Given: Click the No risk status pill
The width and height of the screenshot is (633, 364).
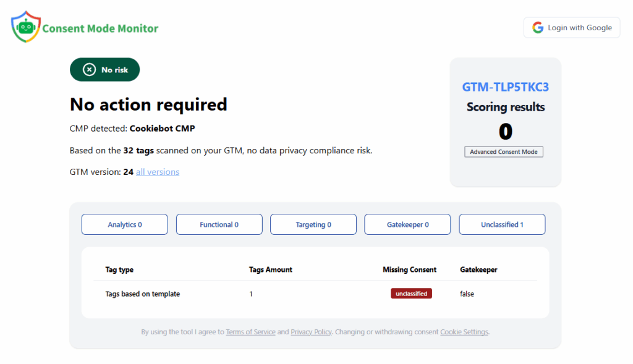Looking at the screenshot, I should point(105,70).
